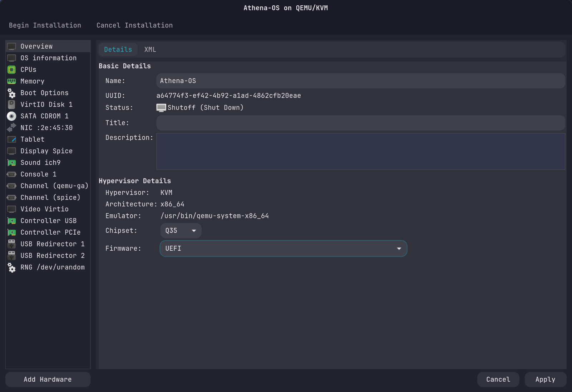Image resolution: width=572 pixels, height=392 pixels.
Task: Select the Sound ich9 card icon
Action: [12, 163]
